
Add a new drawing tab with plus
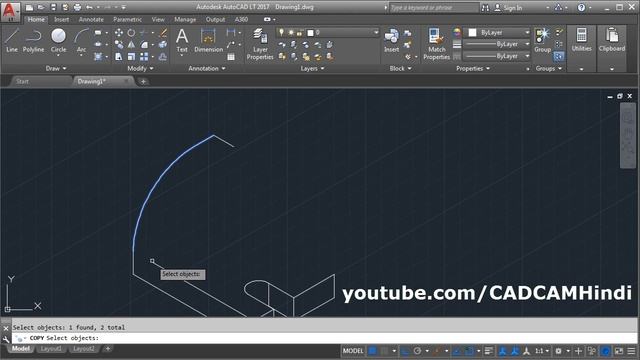(143, 82)
